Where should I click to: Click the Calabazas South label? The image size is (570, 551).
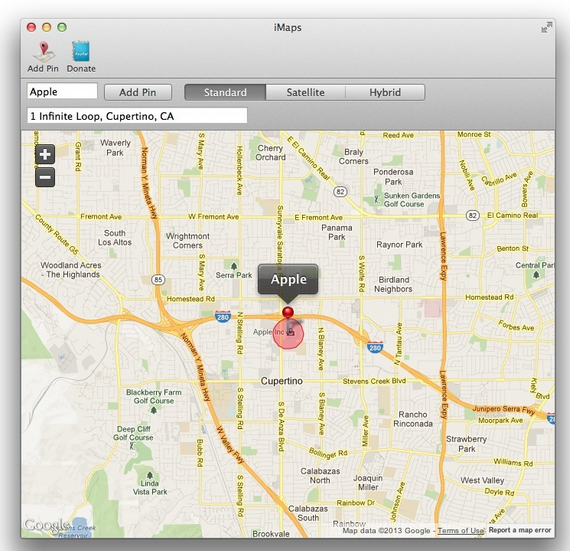pyautogui.click(x=308, y=513)
